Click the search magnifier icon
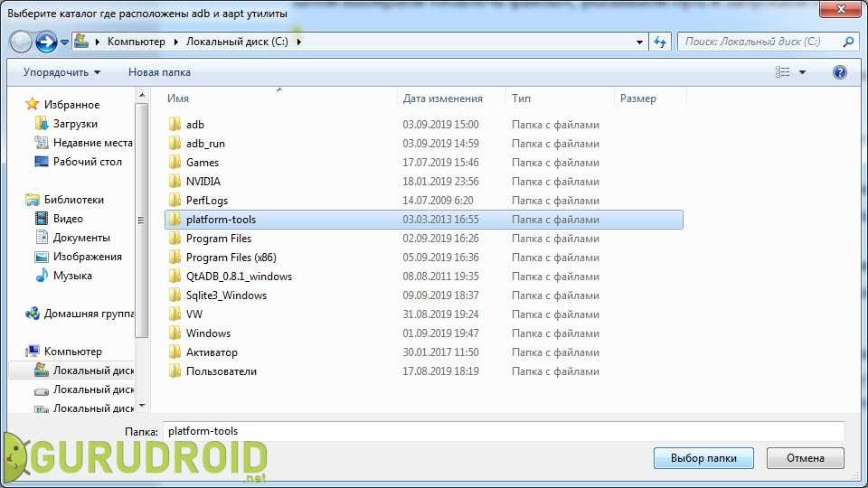 848,42
